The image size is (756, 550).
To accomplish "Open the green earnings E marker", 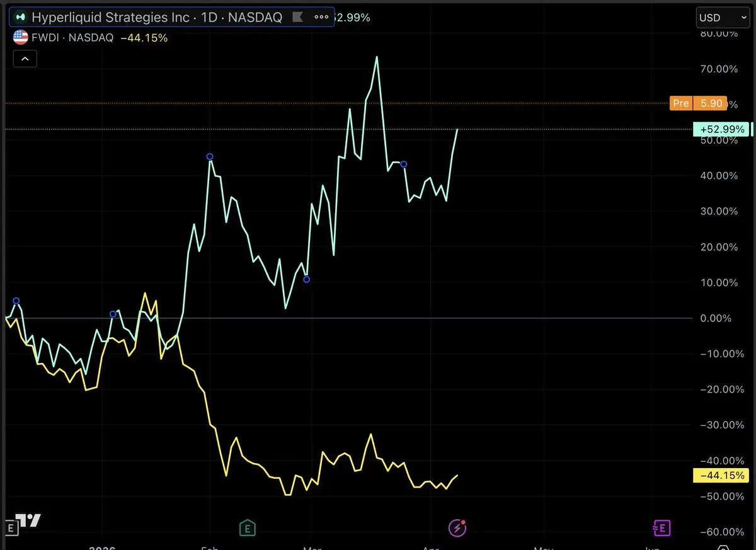I will (248, 528).
